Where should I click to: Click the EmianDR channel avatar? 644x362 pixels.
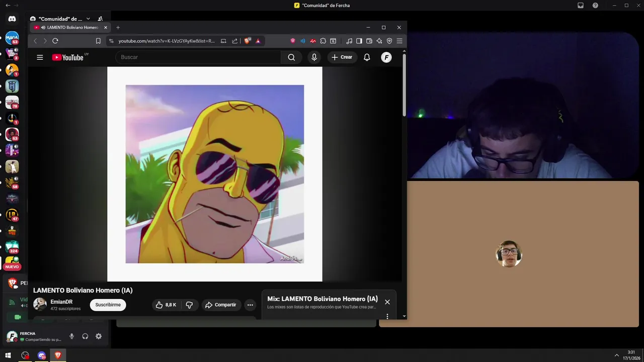click(40, 304)
